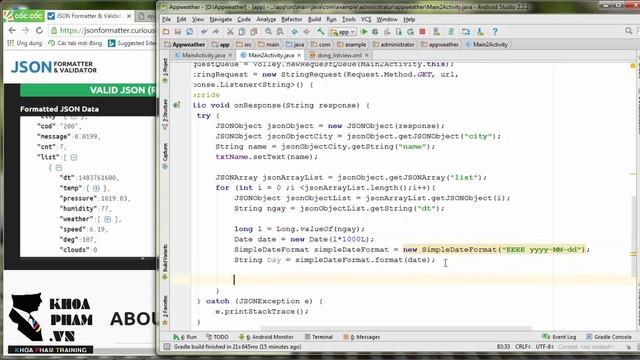Close the JSON Formatter browser tab
Image resolution: width=640 pixels, height=360 pixels.
(129, 16)
